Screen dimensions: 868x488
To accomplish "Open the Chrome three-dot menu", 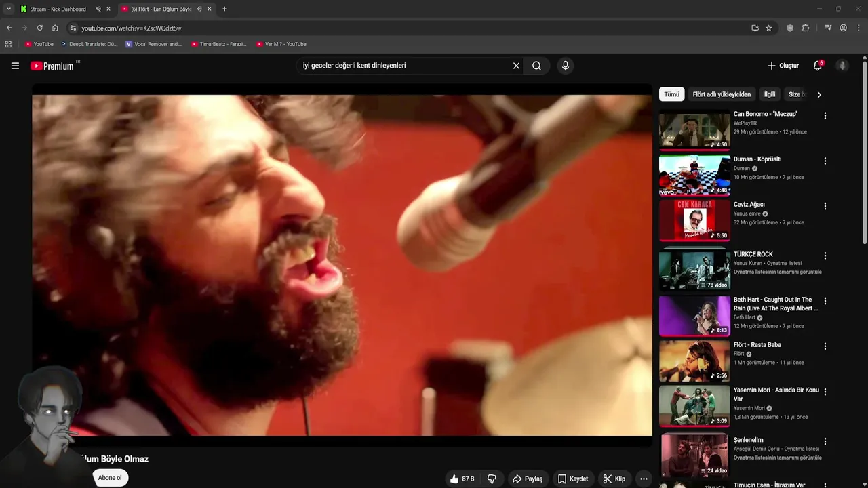I will [x=859, y=28].
